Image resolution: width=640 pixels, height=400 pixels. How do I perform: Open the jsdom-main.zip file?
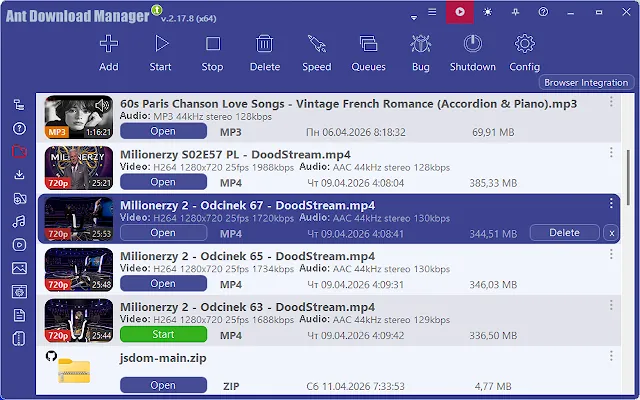pyautogui.click(x=163, y=385)
